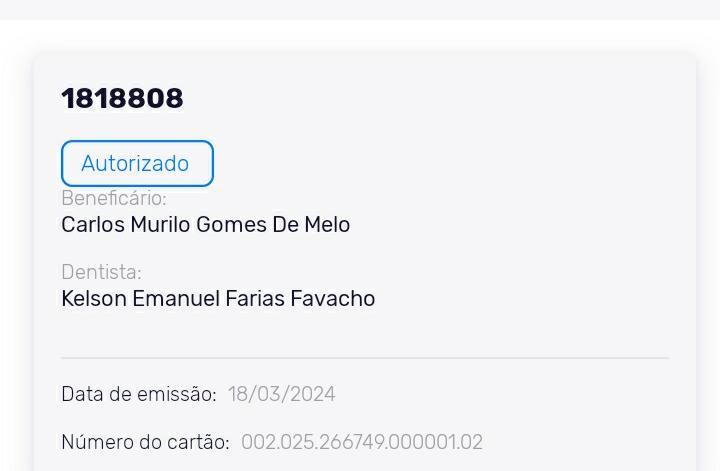This screenshot has width=720, height=471.
Task: Click the Data de emissão label
Action: [x=138, y=394]
